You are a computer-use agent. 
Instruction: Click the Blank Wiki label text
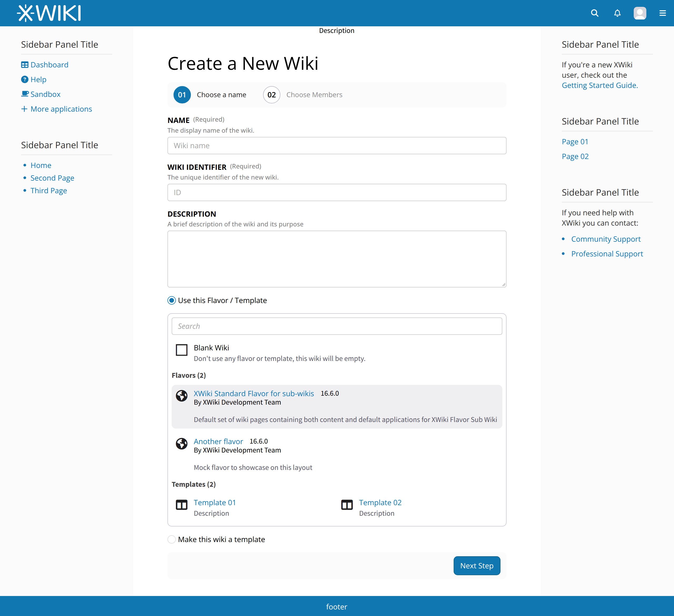point(211,347)
